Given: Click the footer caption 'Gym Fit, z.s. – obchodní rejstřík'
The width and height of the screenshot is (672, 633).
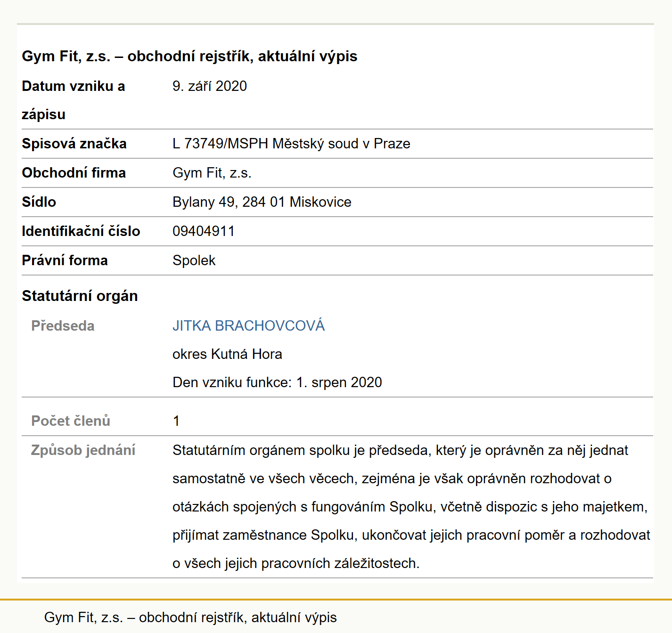Looking at the screenshot, I should tap(190, 617).
